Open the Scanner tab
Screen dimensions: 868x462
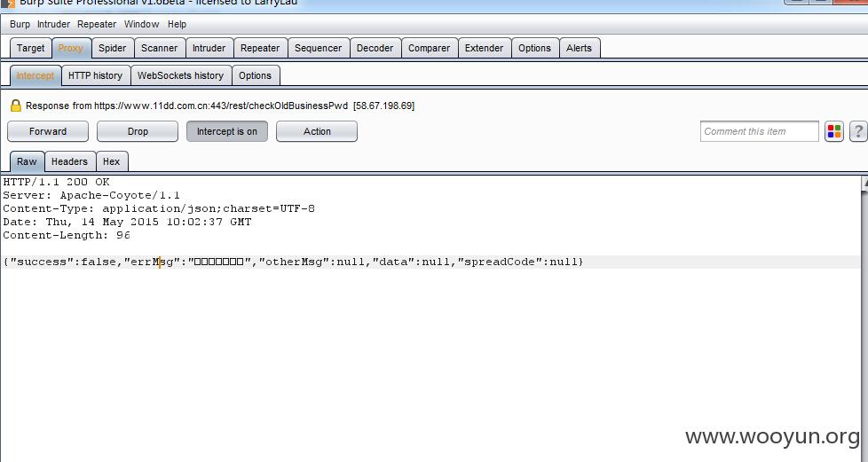pos(160,48)
